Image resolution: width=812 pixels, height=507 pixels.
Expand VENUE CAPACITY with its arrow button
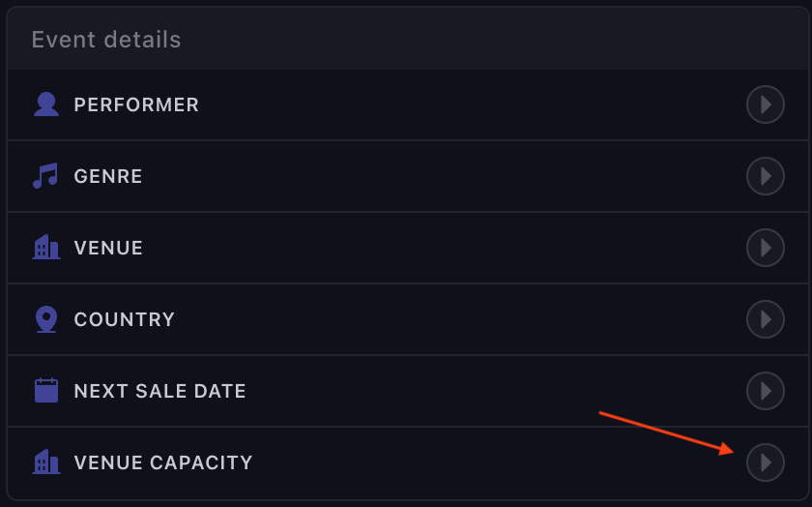[x=766, y=462]
